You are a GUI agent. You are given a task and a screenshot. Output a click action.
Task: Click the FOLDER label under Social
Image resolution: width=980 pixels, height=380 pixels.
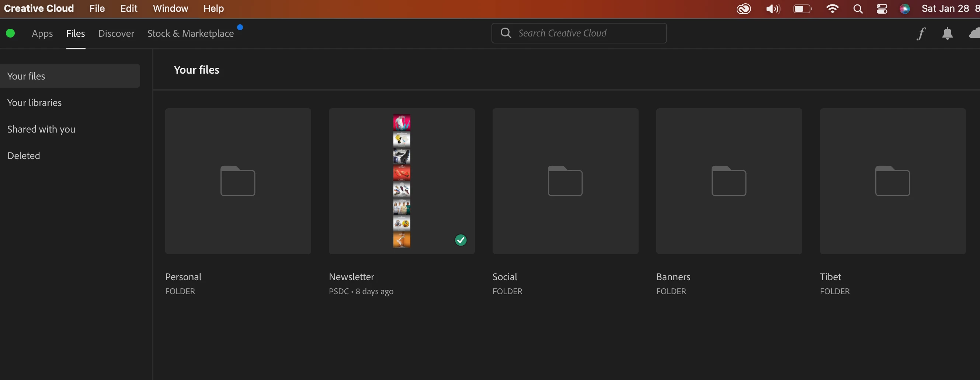pyautogui.click(x=507, y=292)
